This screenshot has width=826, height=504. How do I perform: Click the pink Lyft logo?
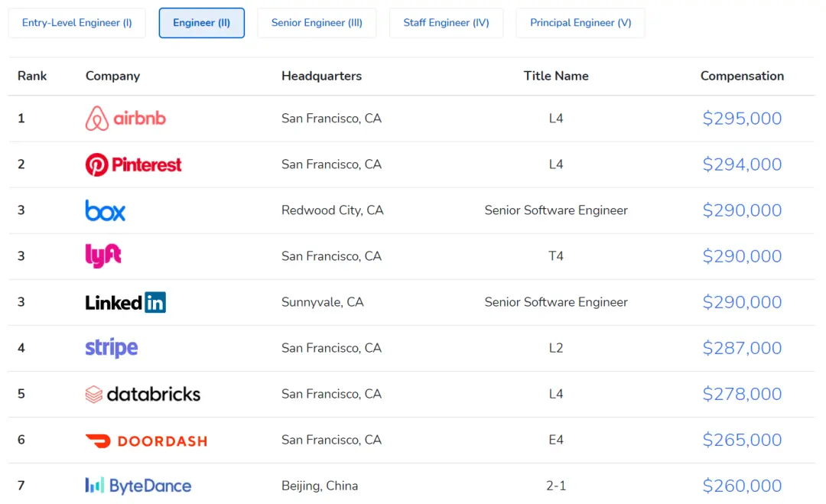[x=103, y=256]
